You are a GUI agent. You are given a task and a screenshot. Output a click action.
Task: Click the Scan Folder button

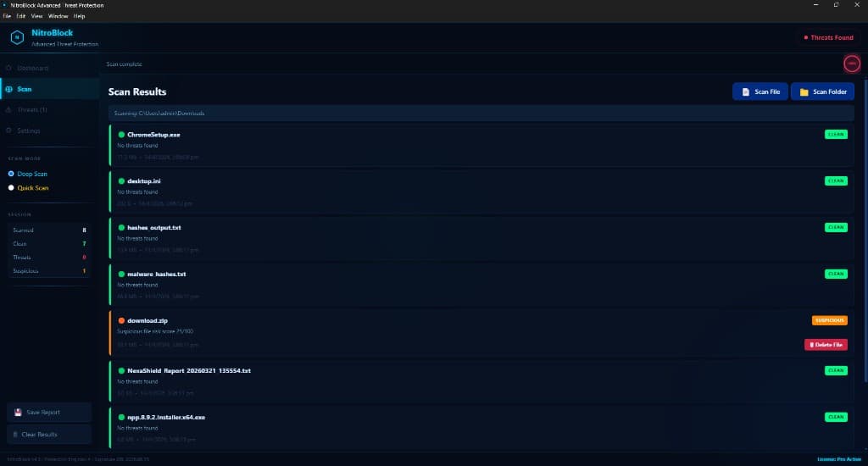[x=822, y=92]
